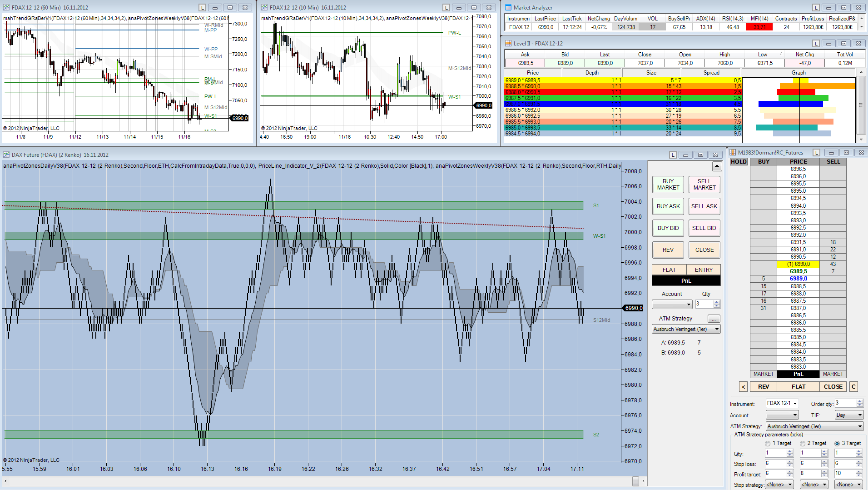Click the Renko chart horizontal scroll-right arrow

(643, 481)
